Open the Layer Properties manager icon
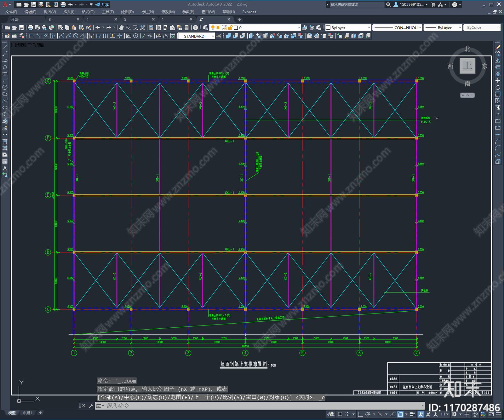Image resolution: width=504 pixels, height=420 pixels. (x=205, y=28)
